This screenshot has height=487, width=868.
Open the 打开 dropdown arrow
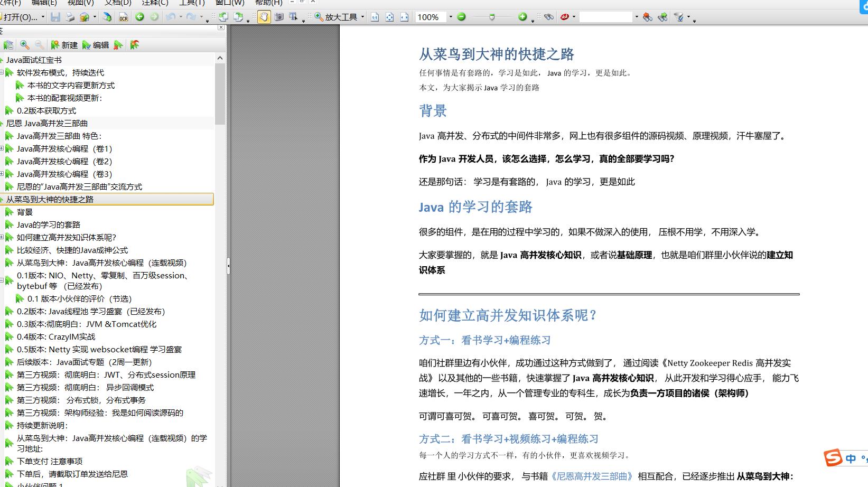point(42,17)
